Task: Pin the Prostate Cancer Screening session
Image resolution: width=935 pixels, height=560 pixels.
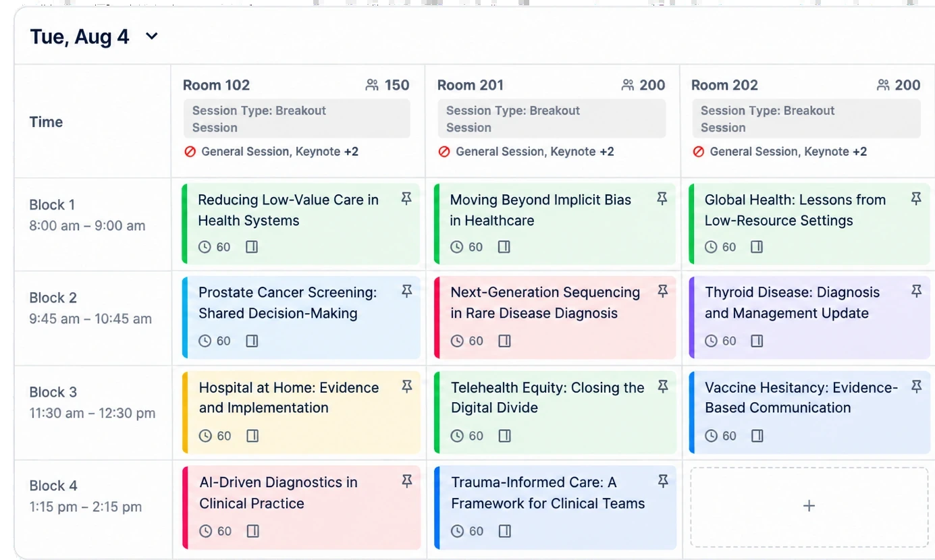Action: click(x=406, y=291)
